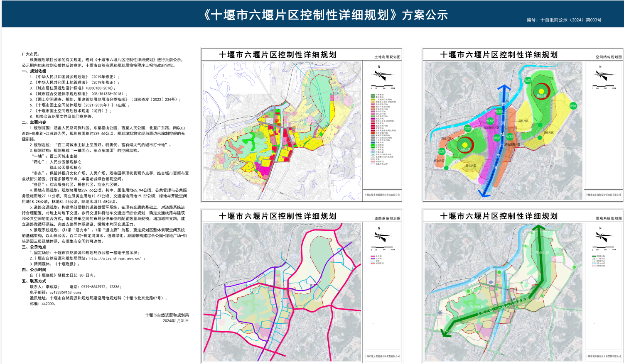Click the line 福山公园景观核心
The height and width of the screenshot is (364, 624).
click(x=65, y=168)
